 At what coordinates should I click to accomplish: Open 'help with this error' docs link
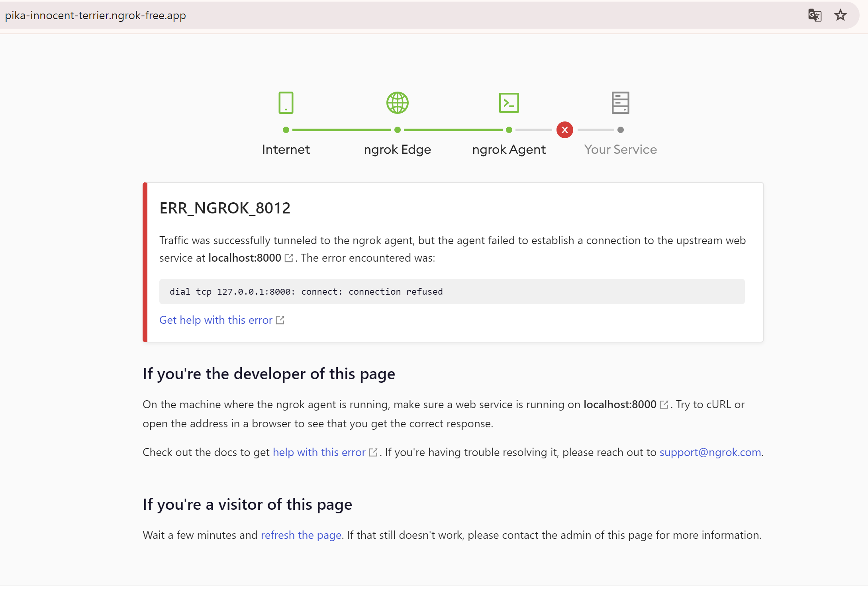319,452
